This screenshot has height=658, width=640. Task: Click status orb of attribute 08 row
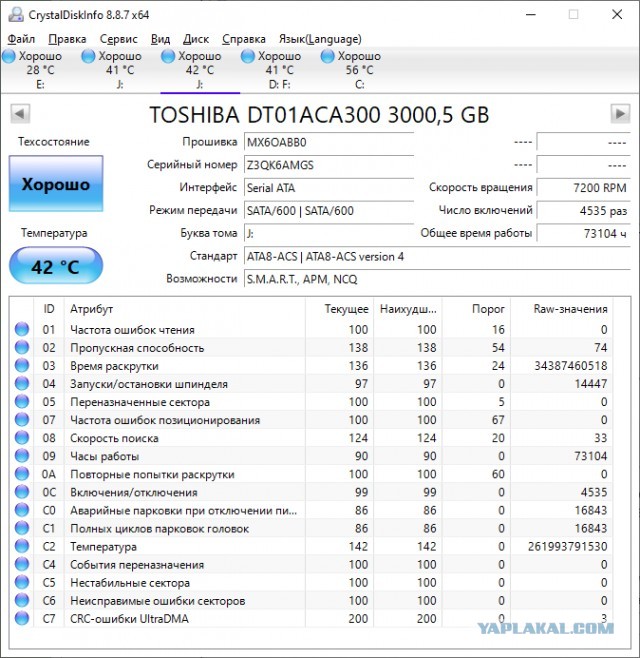[x=22, y=437]
